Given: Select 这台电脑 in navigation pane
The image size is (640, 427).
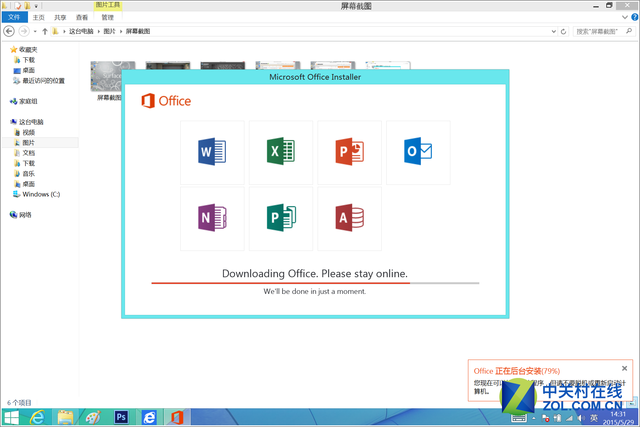Looking at the screenshot, I should (31, 122).
